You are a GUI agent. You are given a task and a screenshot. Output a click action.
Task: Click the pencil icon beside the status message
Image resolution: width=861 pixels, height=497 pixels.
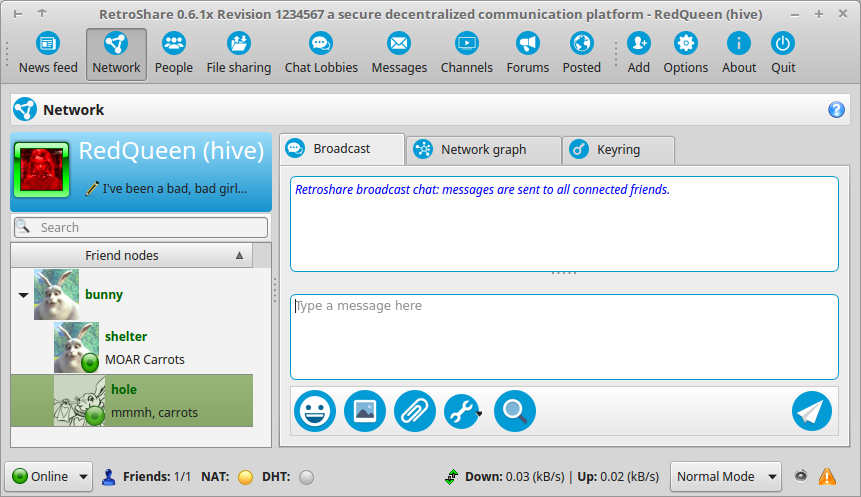[92, 188]
